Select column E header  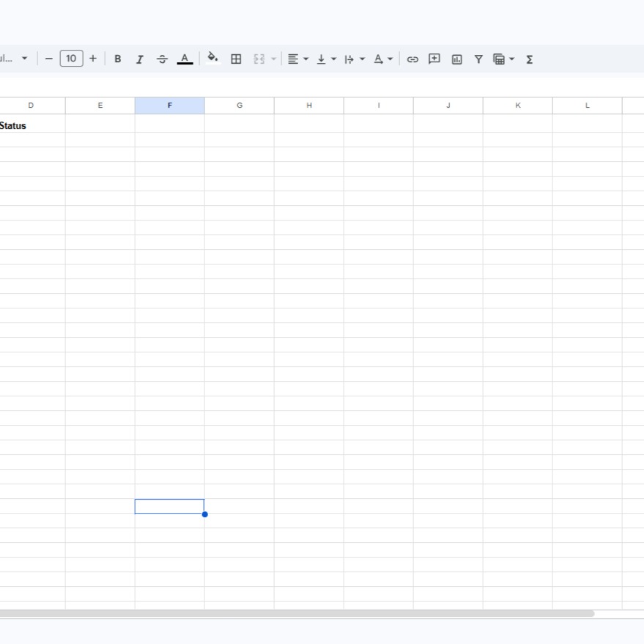point(100,106)
